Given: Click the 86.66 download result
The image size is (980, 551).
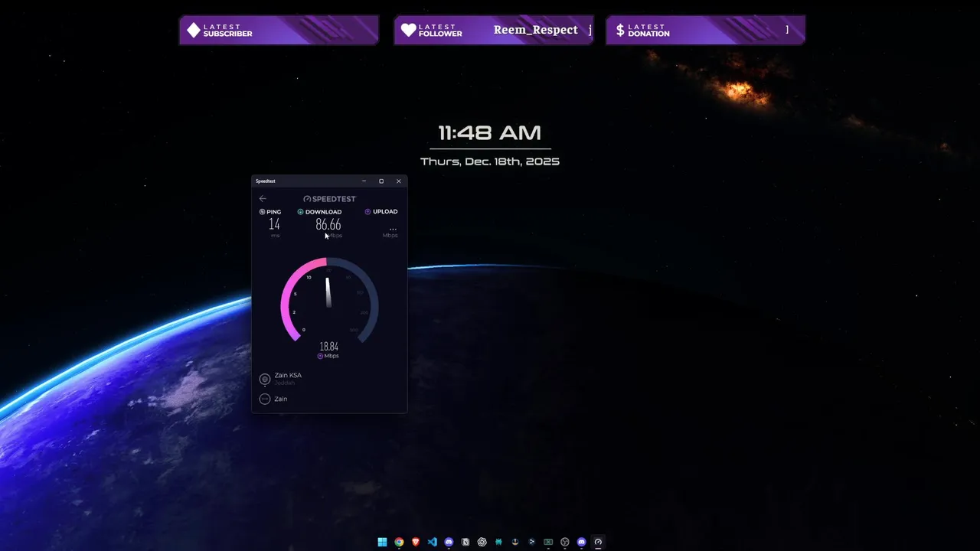Looking at the screenshot, I should [328, 224].
